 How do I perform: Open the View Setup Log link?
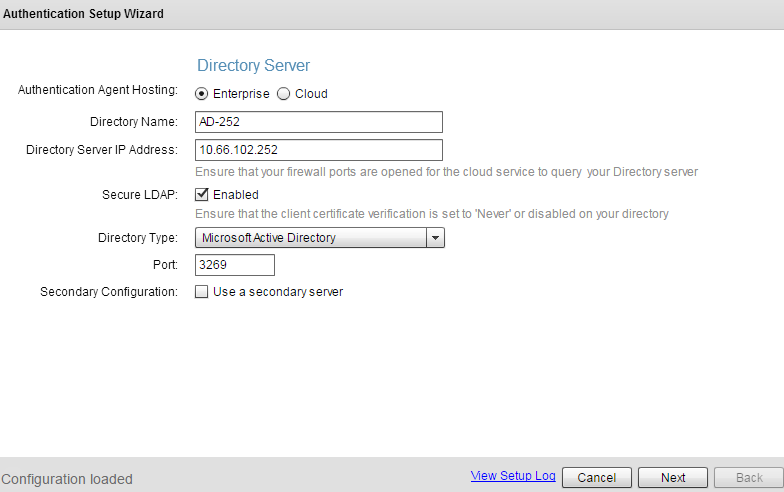513,476
